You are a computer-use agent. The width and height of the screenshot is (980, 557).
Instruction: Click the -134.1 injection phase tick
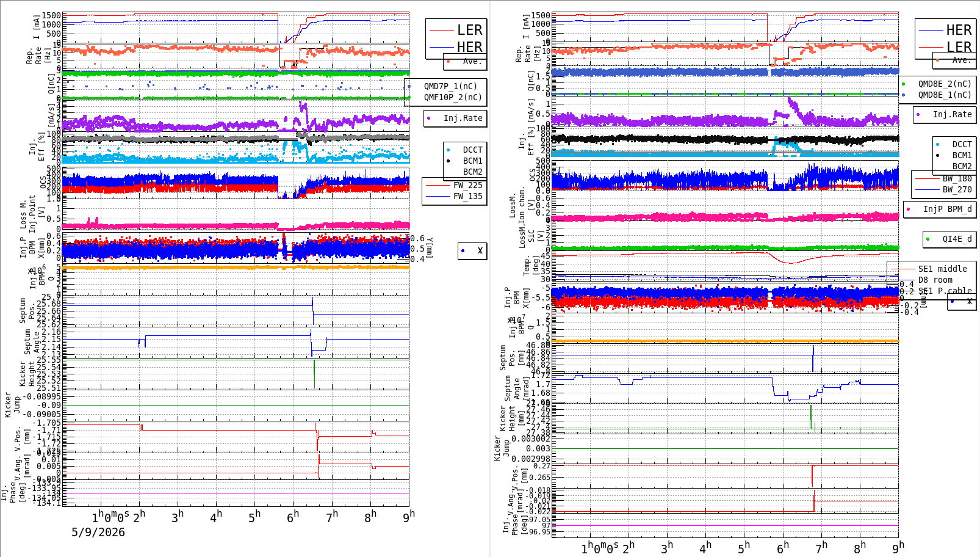pyautogui.click(x=46, y=503)
